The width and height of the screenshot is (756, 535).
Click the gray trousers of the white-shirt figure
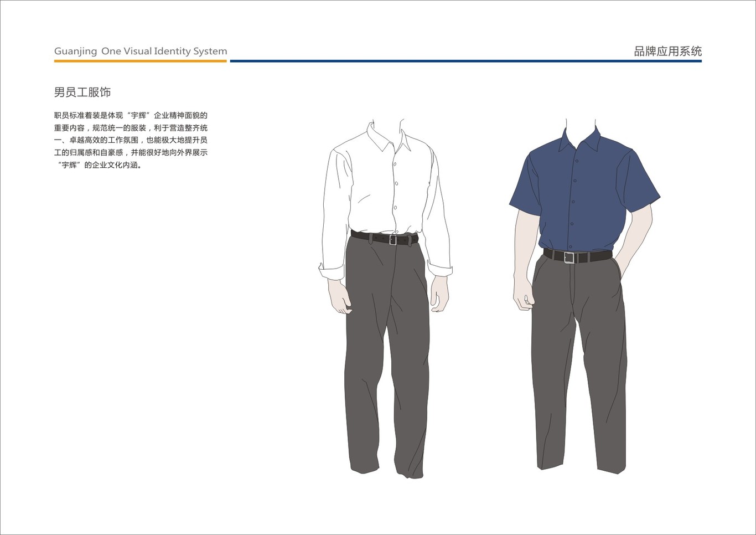click(387, 357)
